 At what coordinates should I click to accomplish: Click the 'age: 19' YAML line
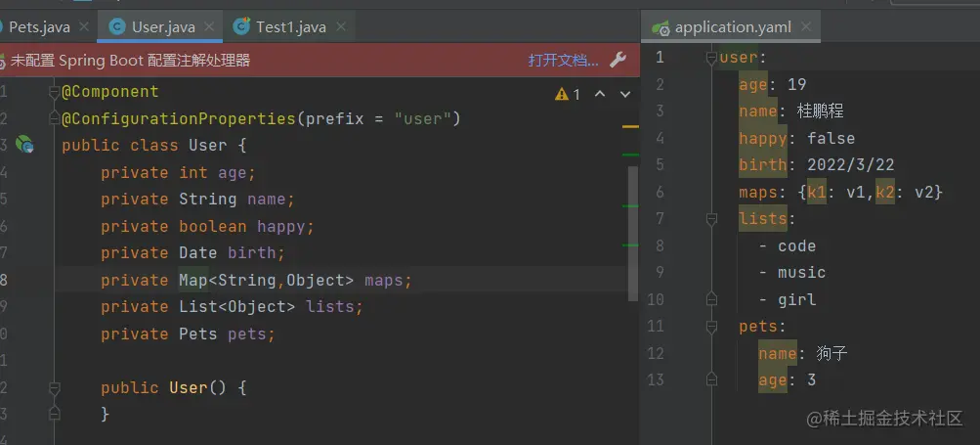(773, 84)
